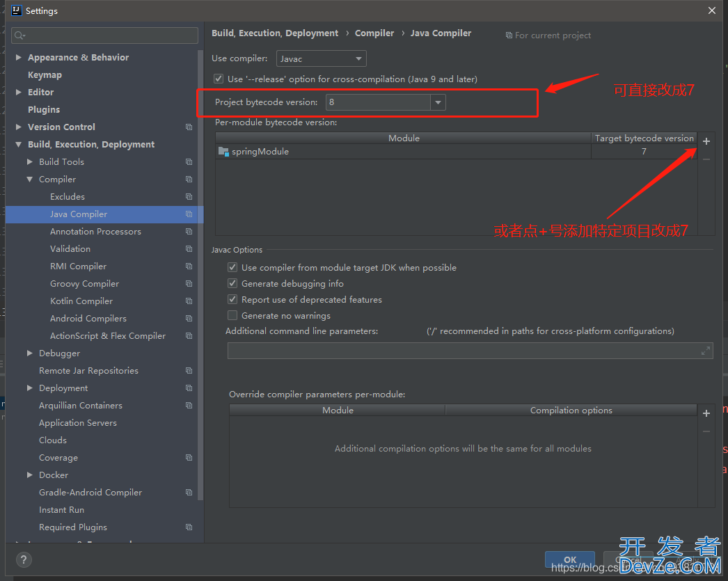
Task: Select Plugins in settings tree
Action: (44, 109)
